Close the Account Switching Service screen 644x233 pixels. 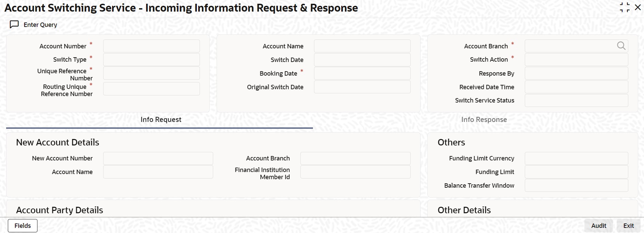click(x=638, y=7)
